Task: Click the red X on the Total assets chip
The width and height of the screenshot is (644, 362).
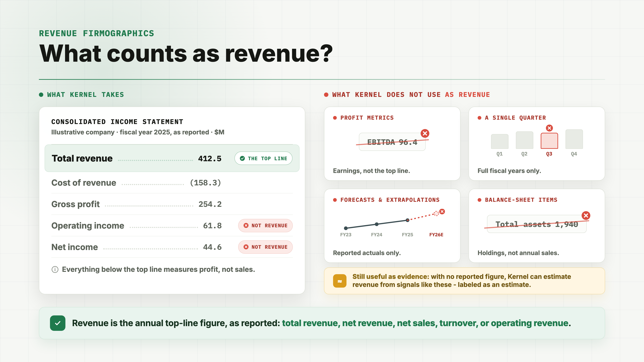Action: [x=586, y=216]
